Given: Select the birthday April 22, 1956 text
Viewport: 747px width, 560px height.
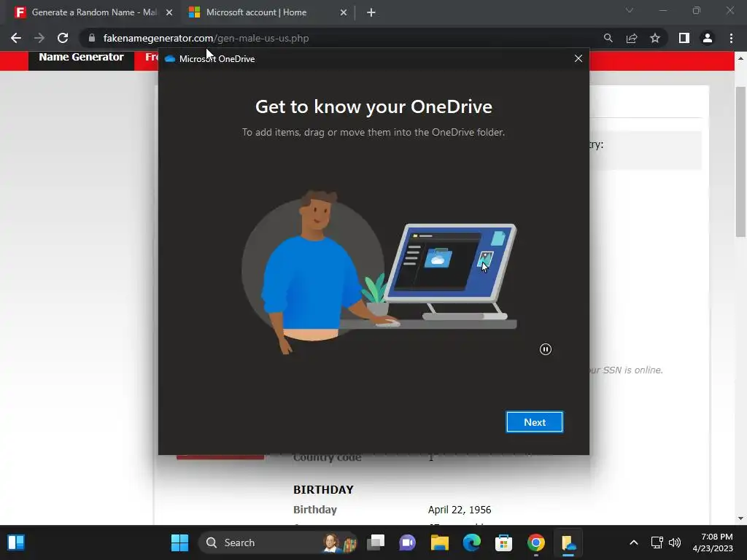Looking at the screenshot, I should pyautogui.click(x=460, y=510).
